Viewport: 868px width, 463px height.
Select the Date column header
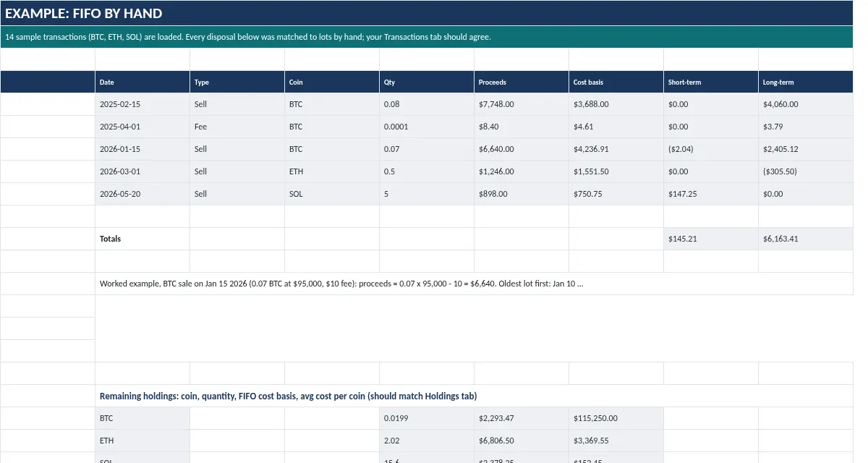142,82
